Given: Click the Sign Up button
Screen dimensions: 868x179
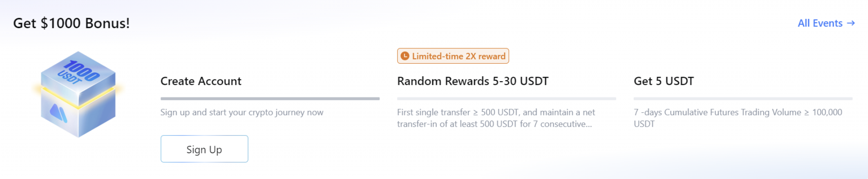Looking at the screenshot, I should click(204, 149).
